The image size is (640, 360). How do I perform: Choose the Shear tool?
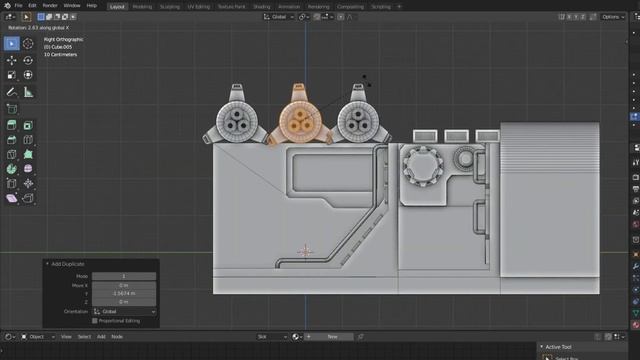[x=11, y=198]
